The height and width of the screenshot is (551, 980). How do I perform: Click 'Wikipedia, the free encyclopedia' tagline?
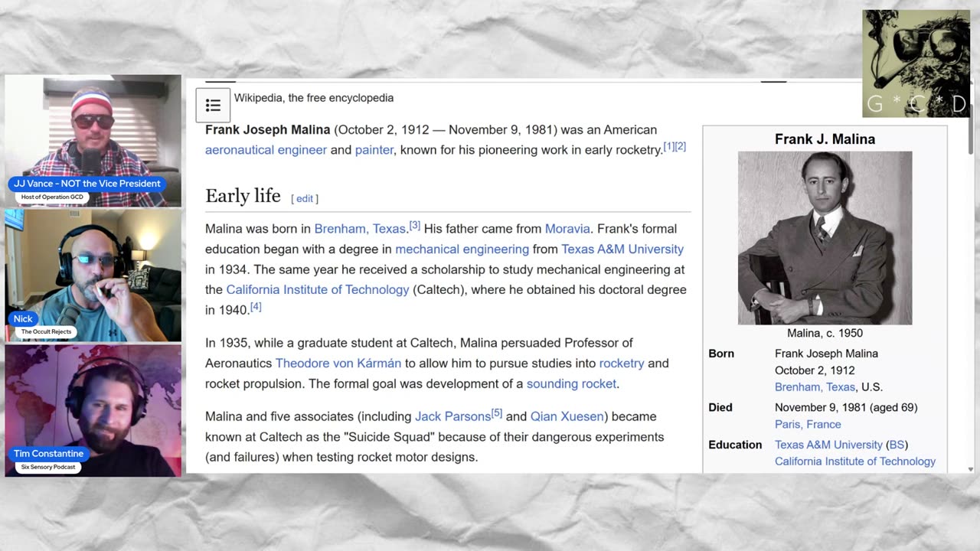pos(314,98)
